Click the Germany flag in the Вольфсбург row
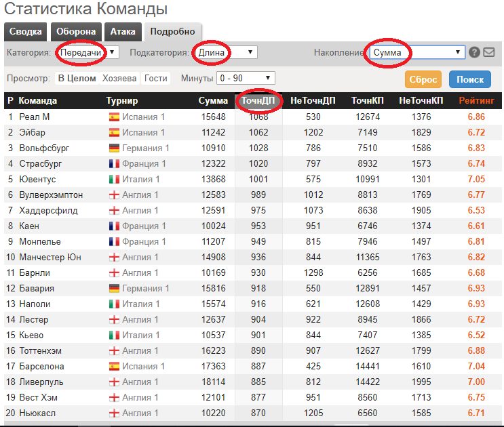The height and width of the screenshot is (427, 504). pos(114,148)
